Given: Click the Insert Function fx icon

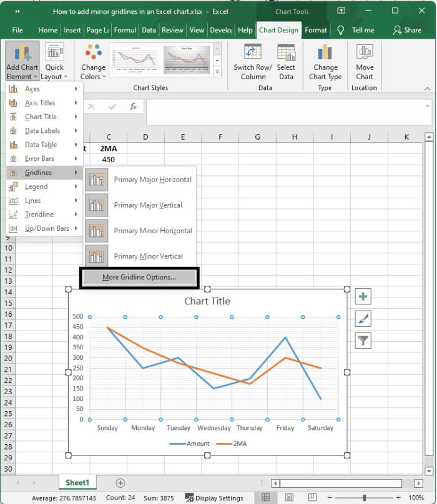Looking at the screenshot, I should [133, 107].
